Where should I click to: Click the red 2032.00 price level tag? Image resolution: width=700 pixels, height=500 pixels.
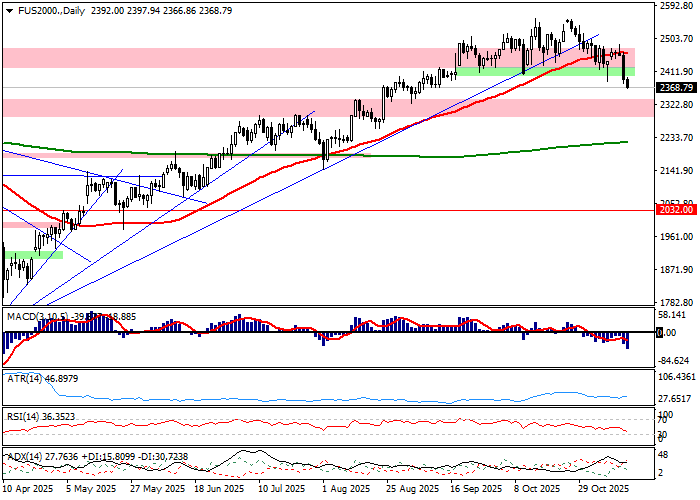point(676,210)
